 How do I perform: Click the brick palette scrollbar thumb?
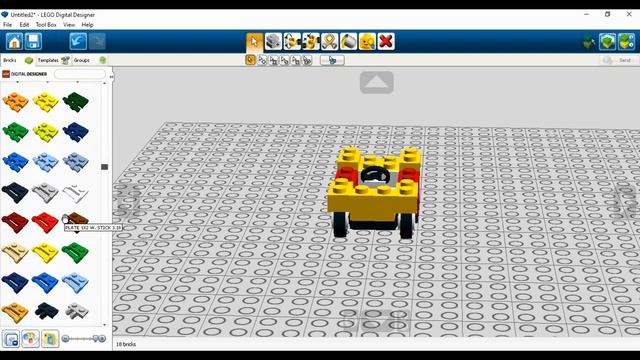point(104,167)
